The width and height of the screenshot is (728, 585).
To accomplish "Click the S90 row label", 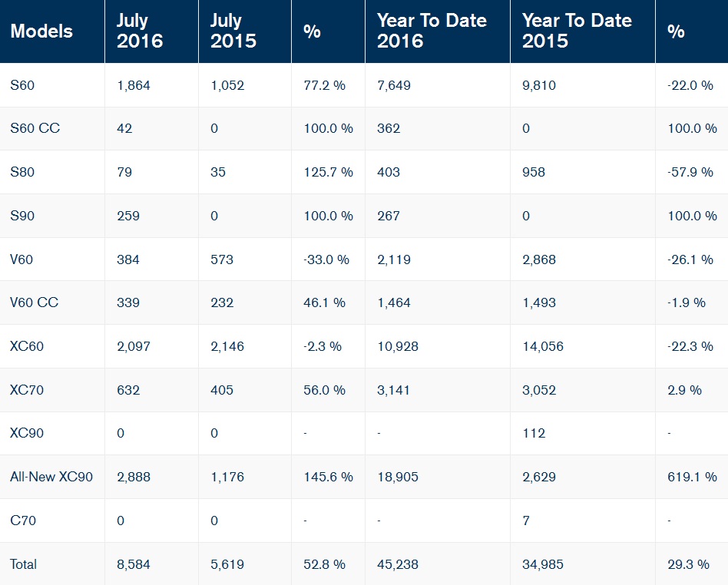I will coord(22,216).
